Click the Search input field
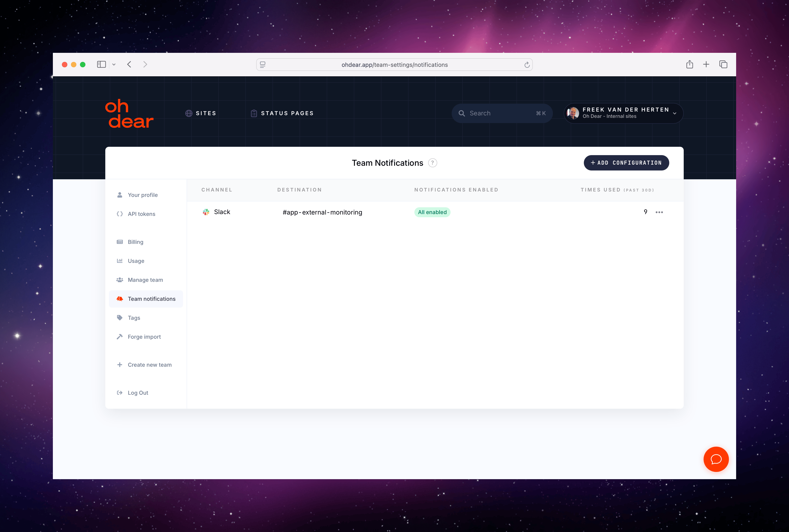The height and width of the screenshot is (532, 789). 502,113
